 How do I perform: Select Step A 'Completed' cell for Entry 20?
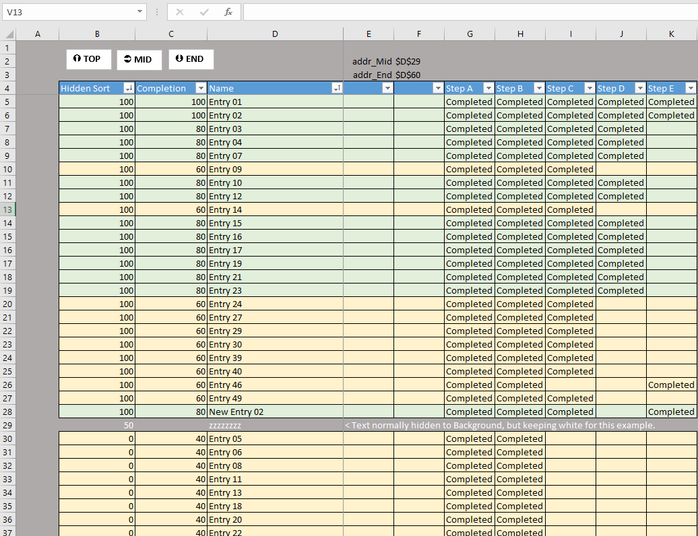pos(470,520)
